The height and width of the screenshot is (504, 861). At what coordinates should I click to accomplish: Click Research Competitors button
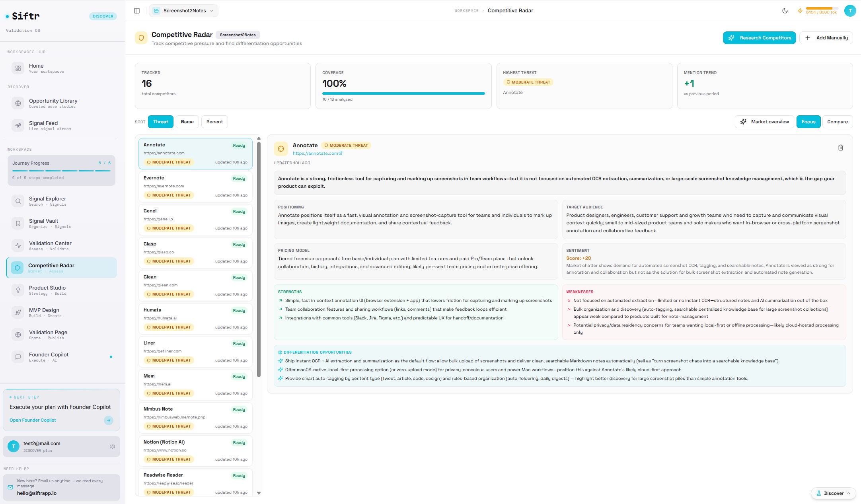pos(759,38)
